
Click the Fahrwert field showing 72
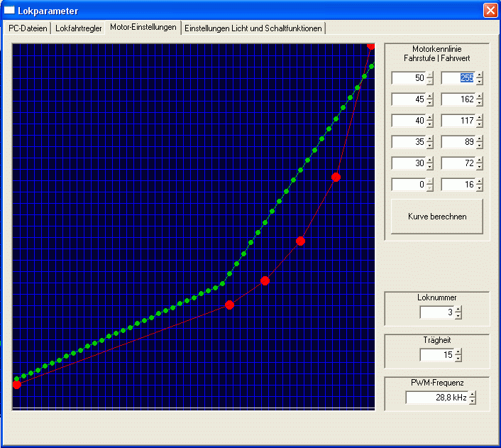[458, 163]
